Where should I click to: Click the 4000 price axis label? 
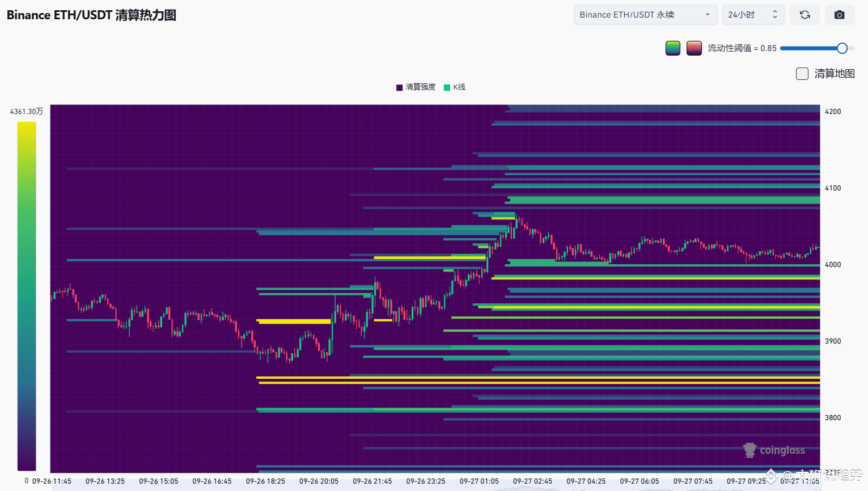[833, 265]
